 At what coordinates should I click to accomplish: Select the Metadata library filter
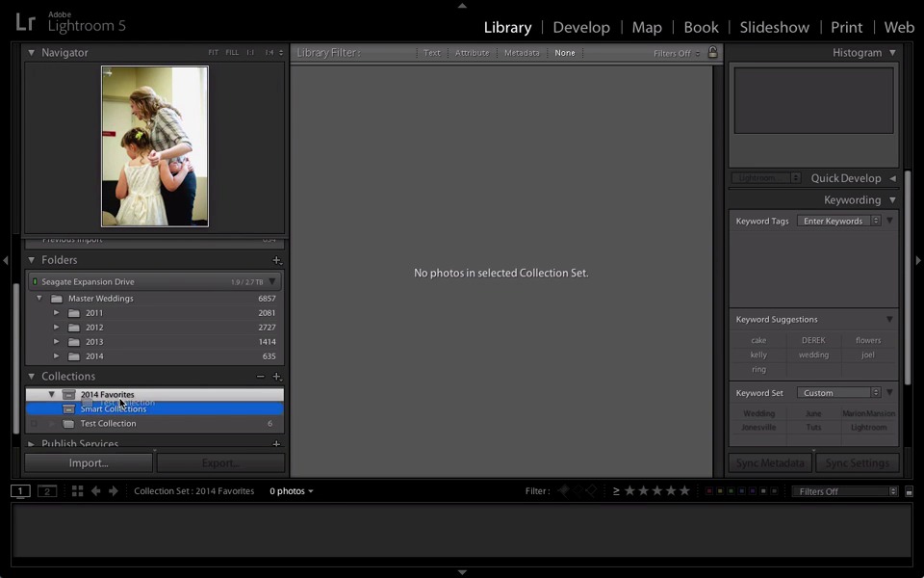[x=522, y=52]
